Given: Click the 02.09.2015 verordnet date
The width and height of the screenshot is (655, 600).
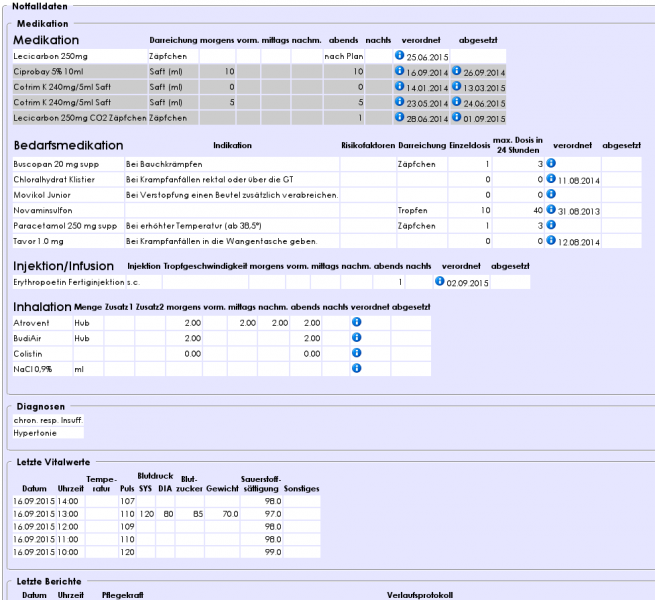Looking at the screenshot, I should [467, 283].
